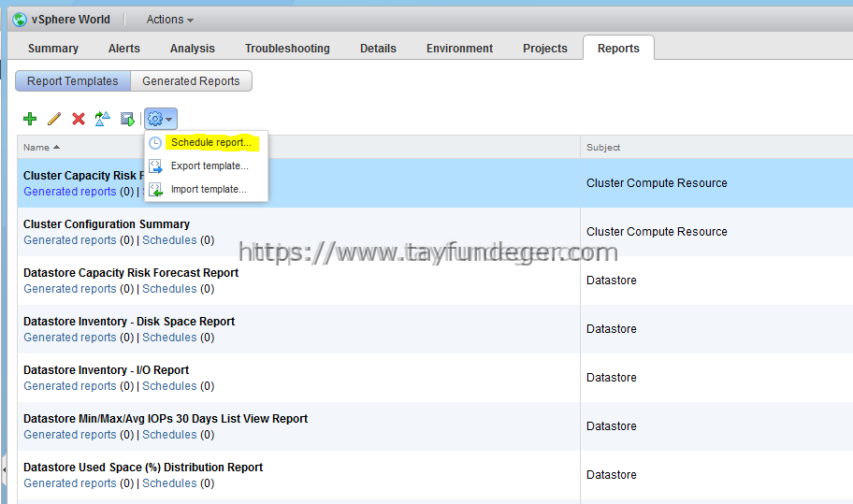Open Schedules under Datastore Min/Max/Avg IOPs report
853x504 pixels.
pos(169,435)
